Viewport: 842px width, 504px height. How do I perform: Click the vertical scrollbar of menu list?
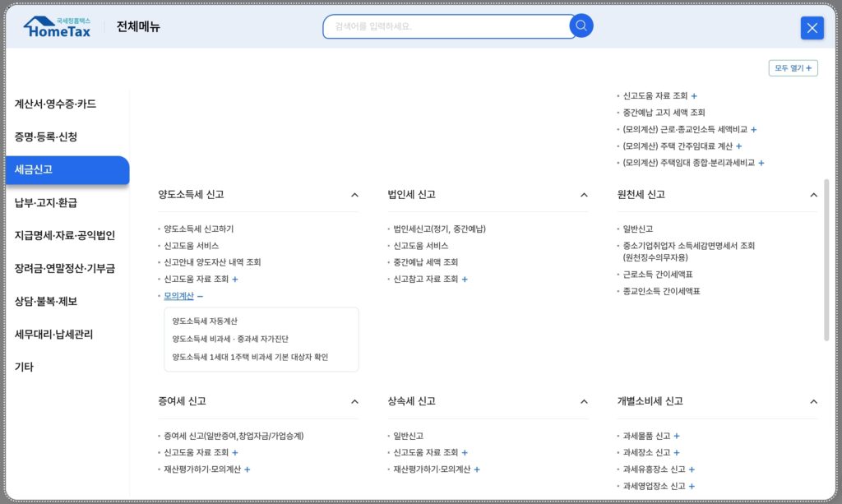(826, 259)
